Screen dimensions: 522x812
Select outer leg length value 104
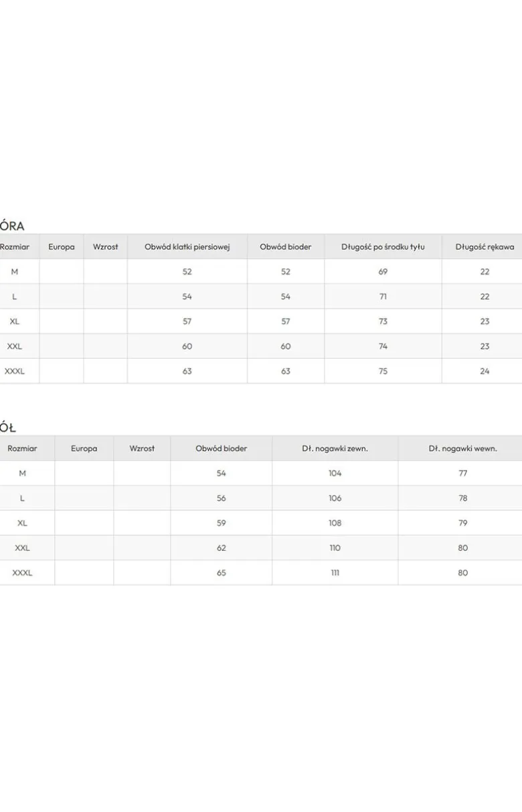click(335, 473)
